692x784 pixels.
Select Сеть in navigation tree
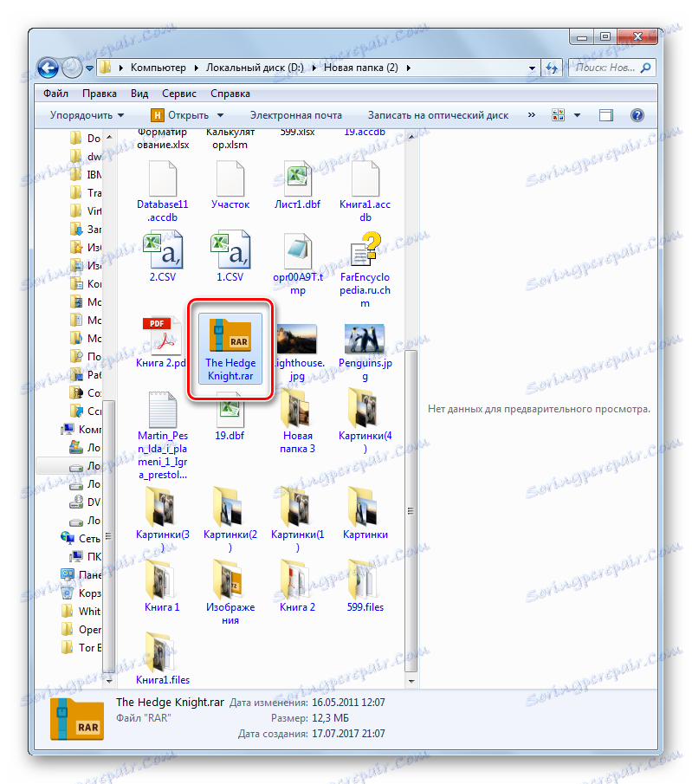pyautogui.click(x=81, y=539)
